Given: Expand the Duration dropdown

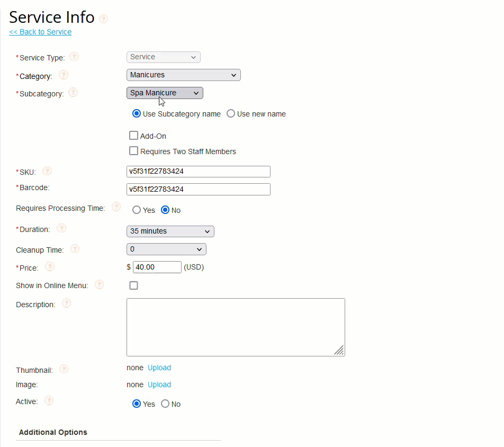Looking at the screenshot, I should click(x=170, y=231).
